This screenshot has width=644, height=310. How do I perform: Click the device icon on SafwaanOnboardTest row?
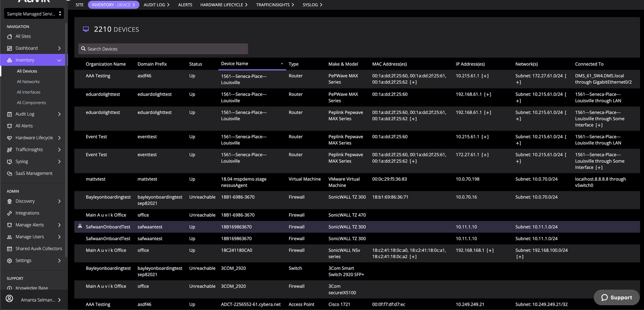80,226
